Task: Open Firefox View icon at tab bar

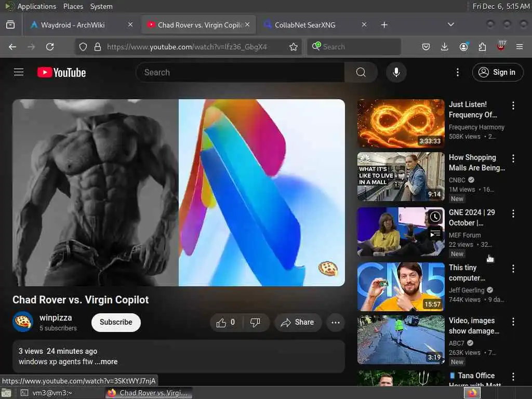Action: [x=10, y=25]
